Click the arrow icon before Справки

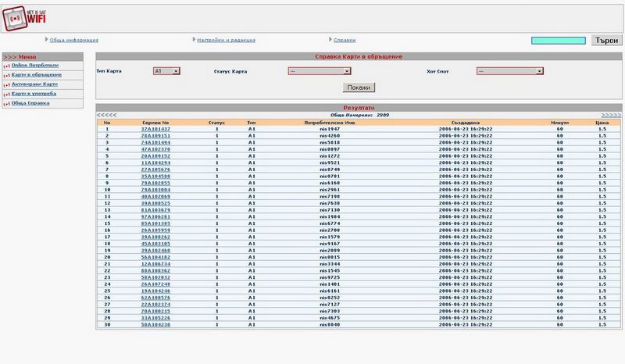(x=329, y=40)
